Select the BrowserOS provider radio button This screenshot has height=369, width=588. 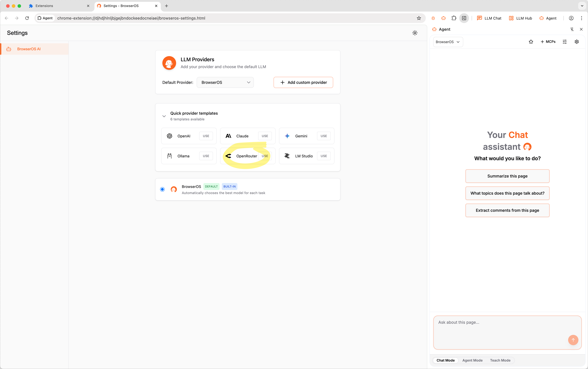162,189
